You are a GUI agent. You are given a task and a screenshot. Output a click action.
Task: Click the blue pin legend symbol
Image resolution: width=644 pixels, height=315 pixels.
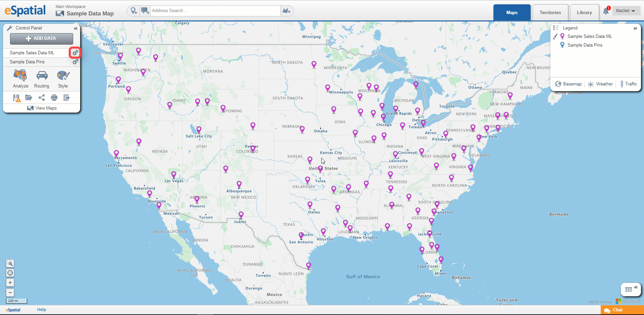tap(562, 45)
